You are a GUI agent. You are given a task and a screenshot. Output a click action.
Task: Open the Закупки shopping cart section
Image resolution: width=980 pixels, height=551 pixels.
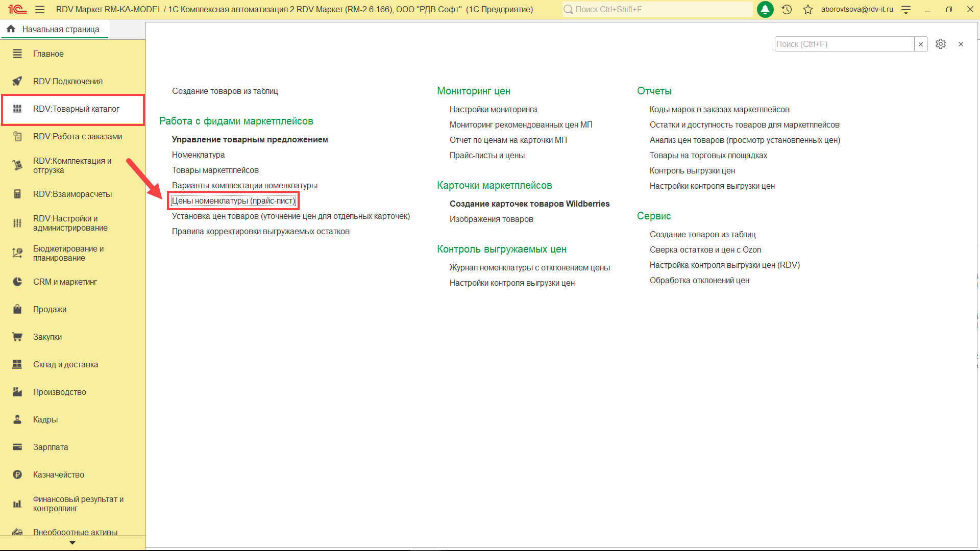(47, 337)
